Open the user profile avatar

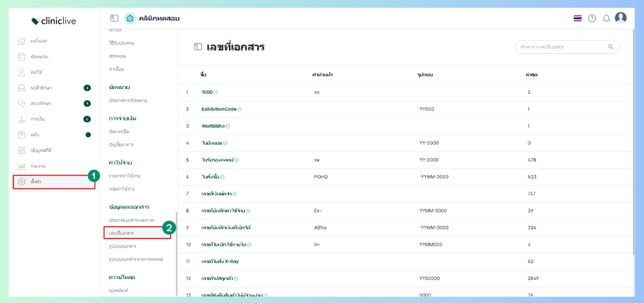pyautogui.click(x=621, y=18)
